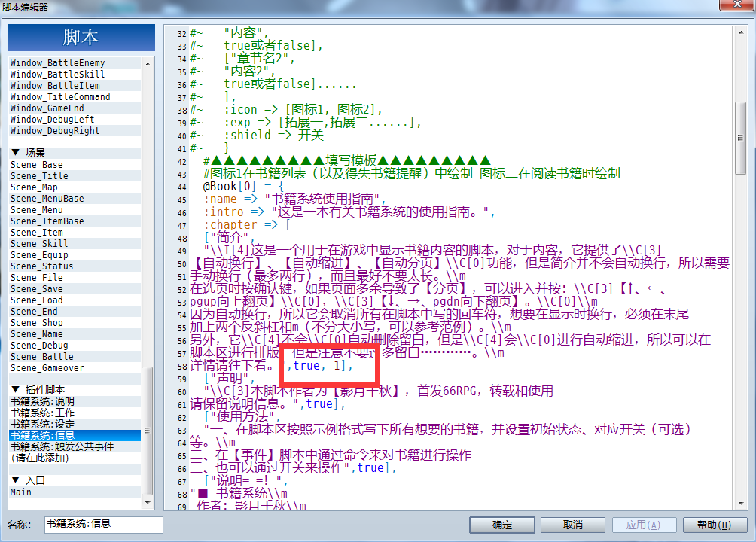Image resolution: width=756 pixels, height=542 pixels.
Task: Click into the 名称 input field
Action: pyautogui.click(x=104, y=524)
